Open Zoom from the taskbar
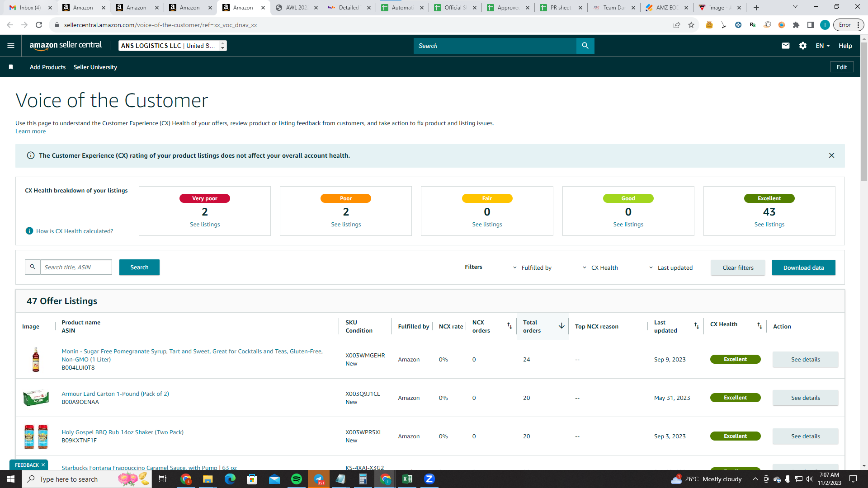868x488 pixels. (429, 479)
